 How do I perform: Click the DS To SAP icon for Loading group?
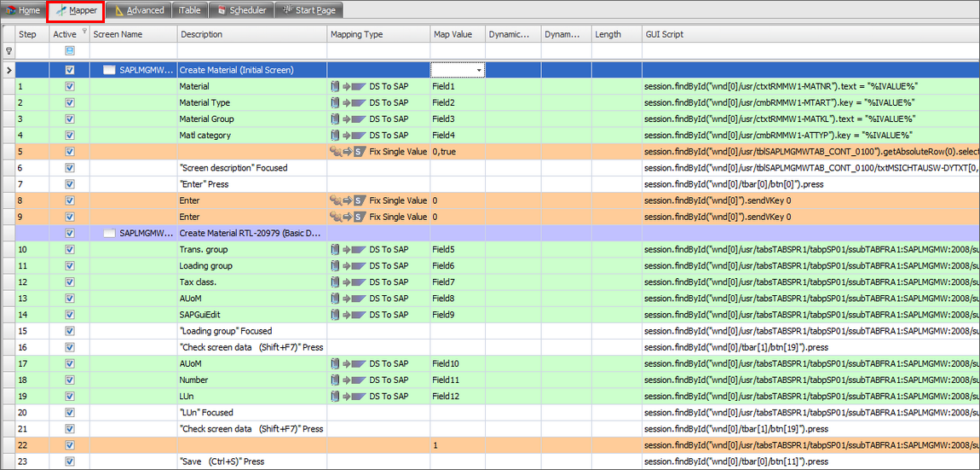tap(349, 265)
